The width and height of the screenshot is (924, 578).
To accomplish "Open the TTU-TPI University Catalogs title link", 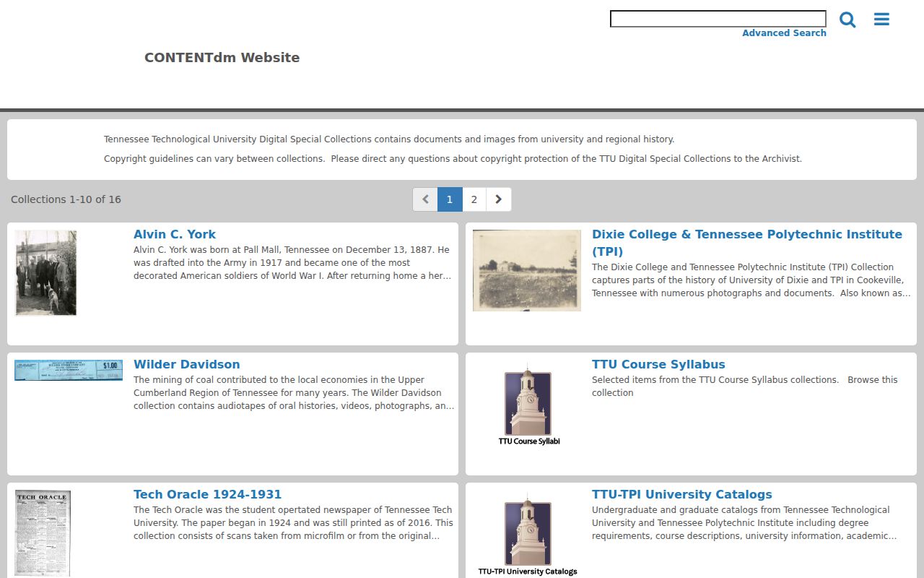I will coord(682,494).
